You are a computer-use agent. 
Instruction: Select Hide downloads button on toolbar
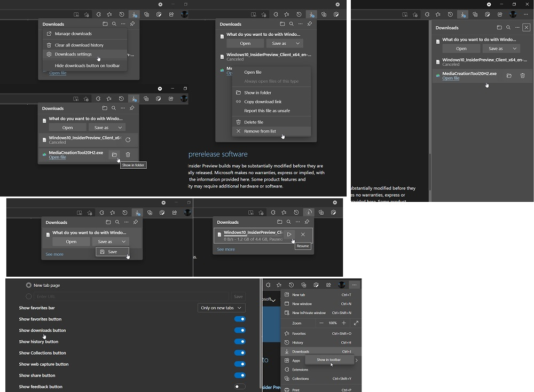85,66
